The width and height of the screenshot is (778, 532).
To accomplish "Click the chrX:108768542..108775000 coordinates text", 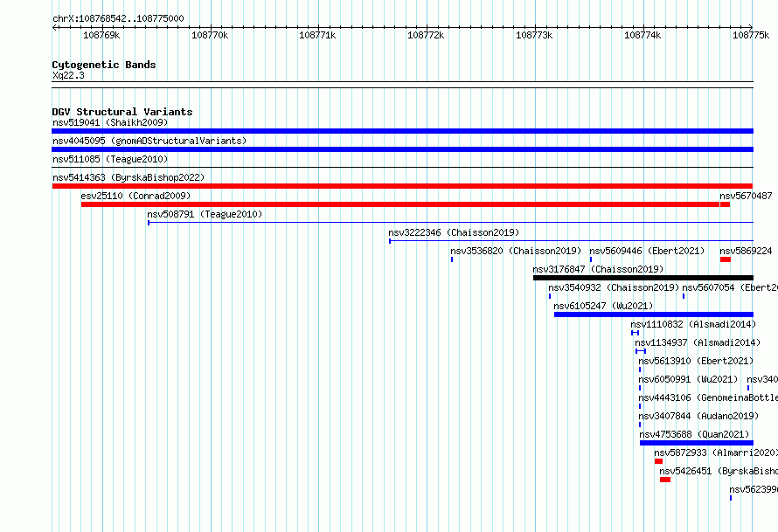I will coord(118,18).
